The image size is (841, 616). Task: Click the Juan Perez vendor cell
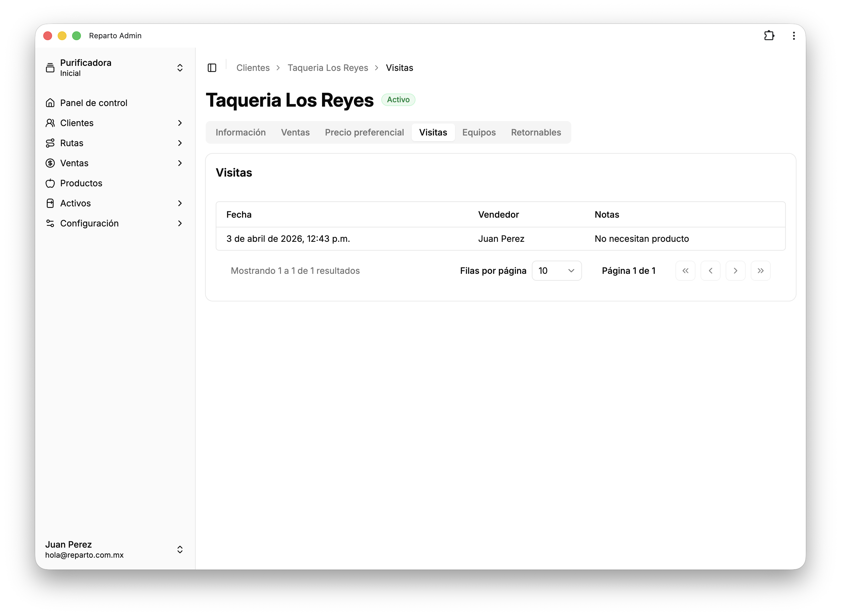coord(501,239)
